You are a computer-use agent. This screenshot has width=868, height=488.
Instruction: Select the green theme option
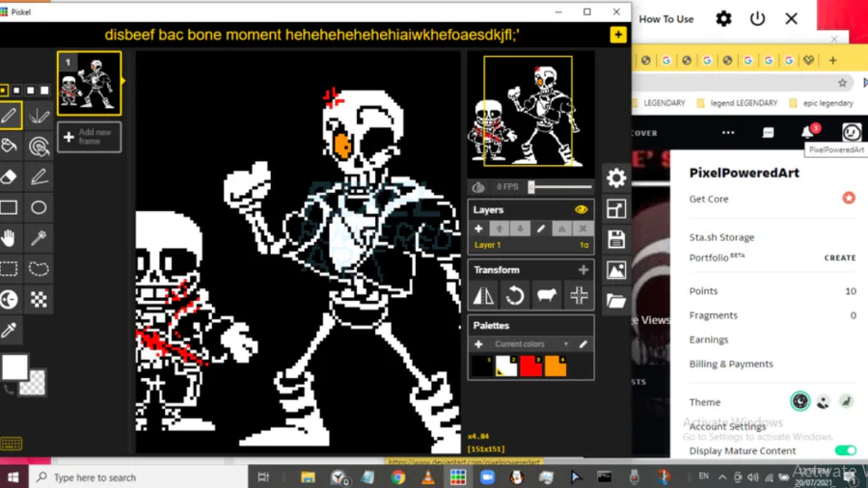(846, 402)
